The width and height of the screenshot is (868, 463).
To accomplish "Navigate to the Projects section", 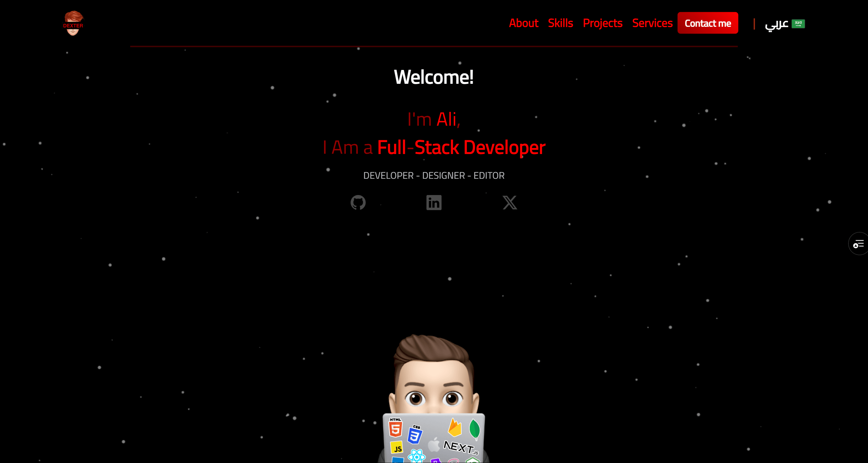I will click(x=603, y=23).
